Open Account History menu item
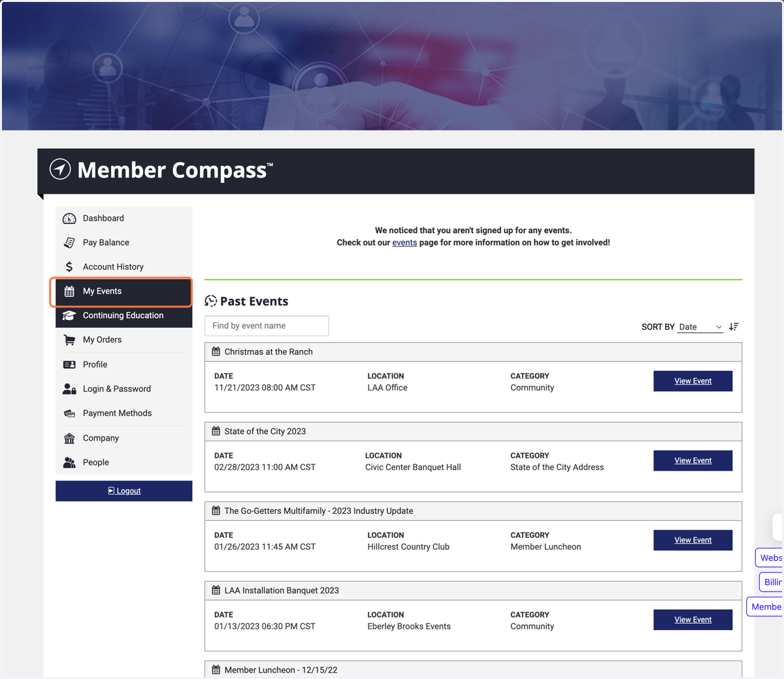Image resolution: width=784 pixels, height=679 pixels. click(124, 267)
